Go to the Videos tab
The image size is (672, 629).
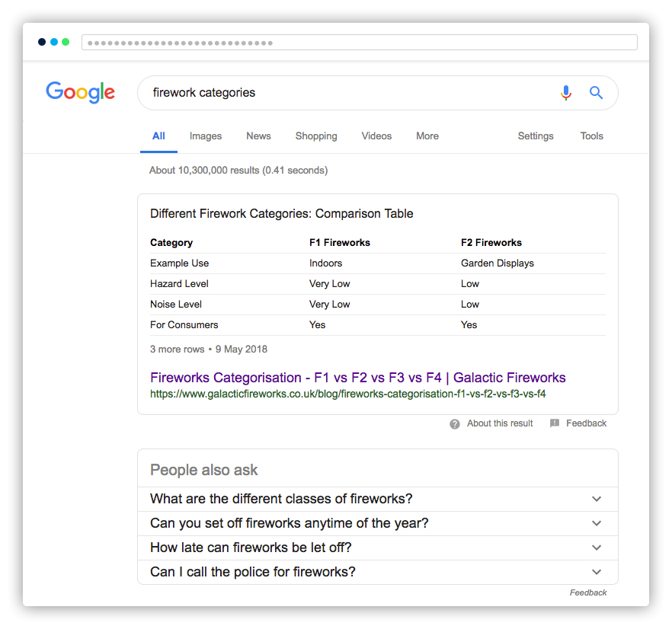[x=376, y=136]
